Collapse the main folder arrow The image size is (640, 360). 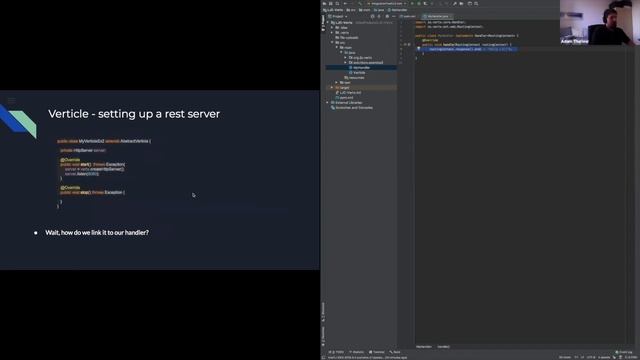pos(337,47)
